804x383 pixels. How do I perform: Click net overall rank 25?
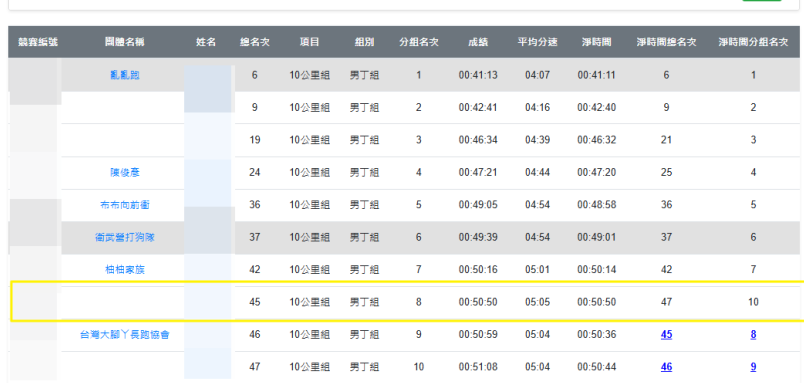[666, 172]
